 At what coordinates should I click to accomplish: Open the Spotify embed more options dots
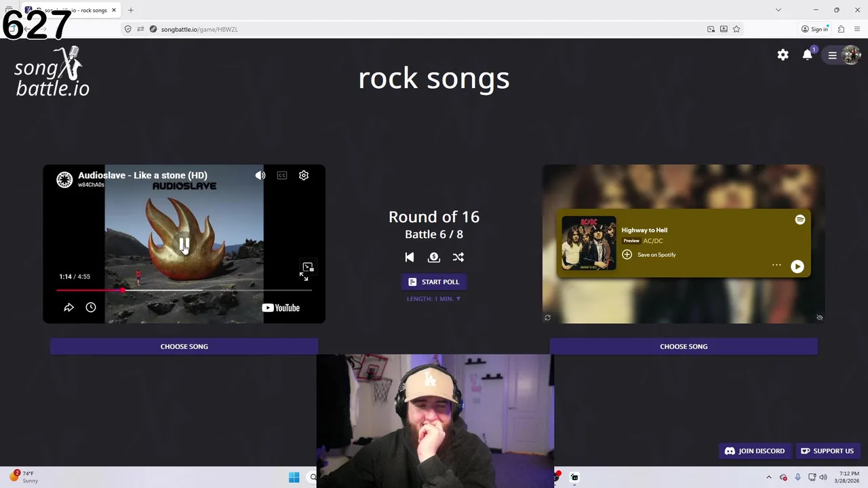pos(776,265)
